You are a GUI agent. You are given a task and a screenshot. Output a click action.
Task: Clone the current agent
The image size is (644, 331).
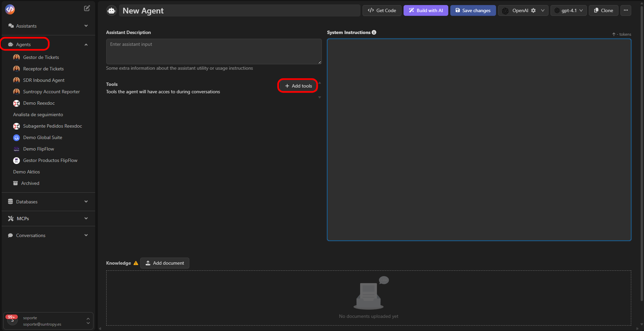603,10
